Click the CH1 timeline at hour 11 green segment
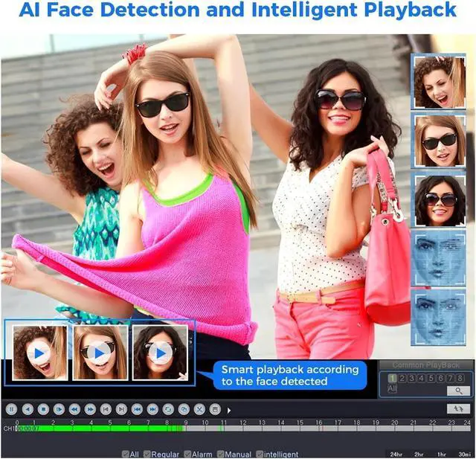 [x=222, y=428]
